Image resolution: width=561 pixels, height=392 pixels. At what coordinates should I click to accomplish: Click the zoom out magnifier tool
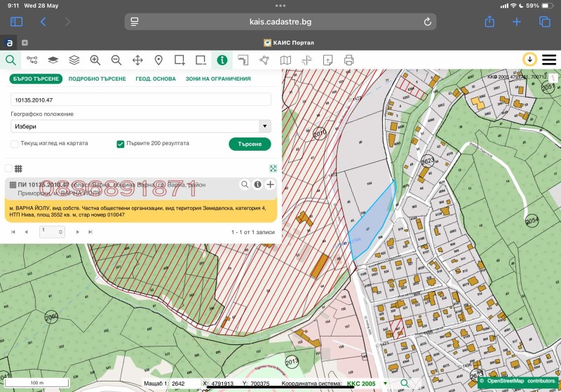[x=116, y=60]
